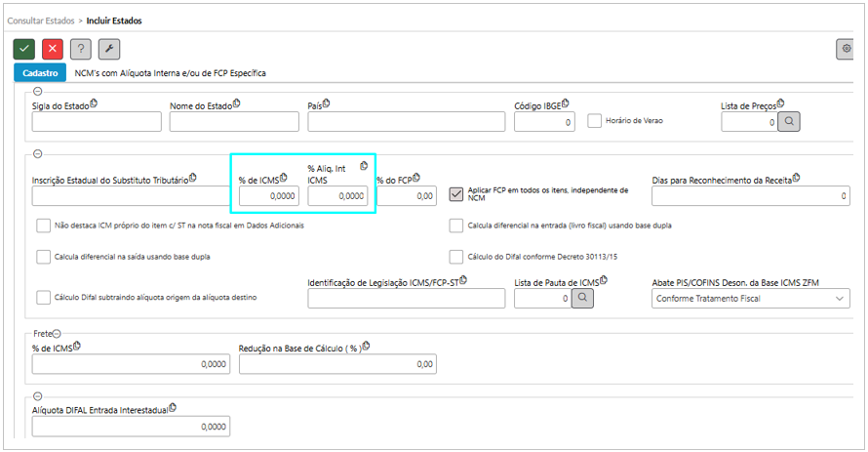Click the red cancel X button

click(x=53, y=49)
